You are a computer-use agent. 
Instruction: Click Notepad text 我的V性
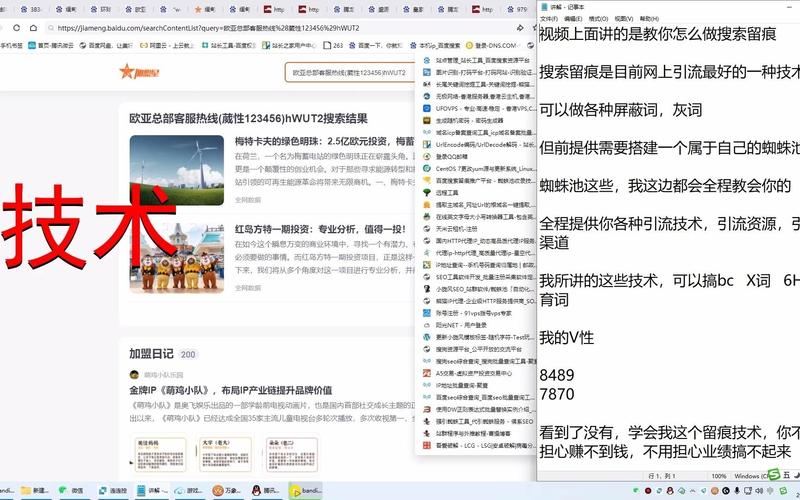click(x=566, y=337)
